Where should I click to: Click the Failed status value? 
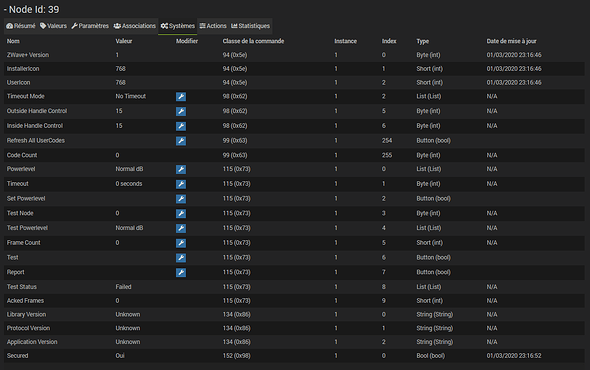pyautogui.click(x=123, y=287)
